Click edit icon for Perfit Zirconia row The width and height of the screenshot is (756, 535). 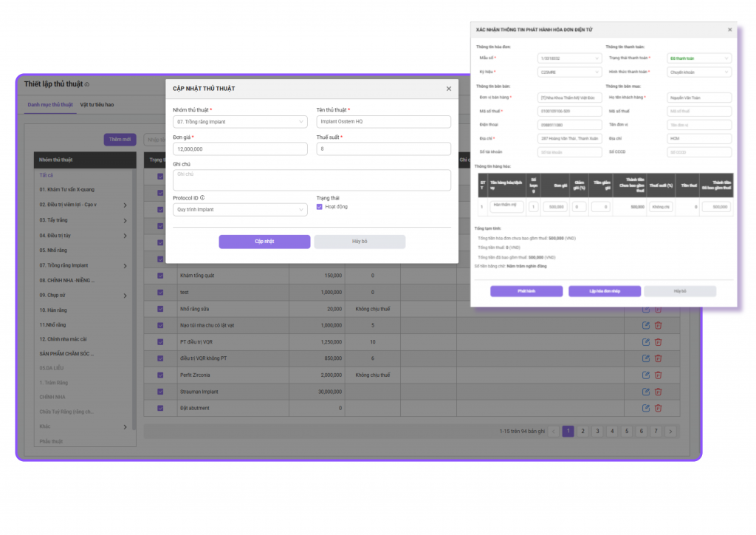coord(646,375)
